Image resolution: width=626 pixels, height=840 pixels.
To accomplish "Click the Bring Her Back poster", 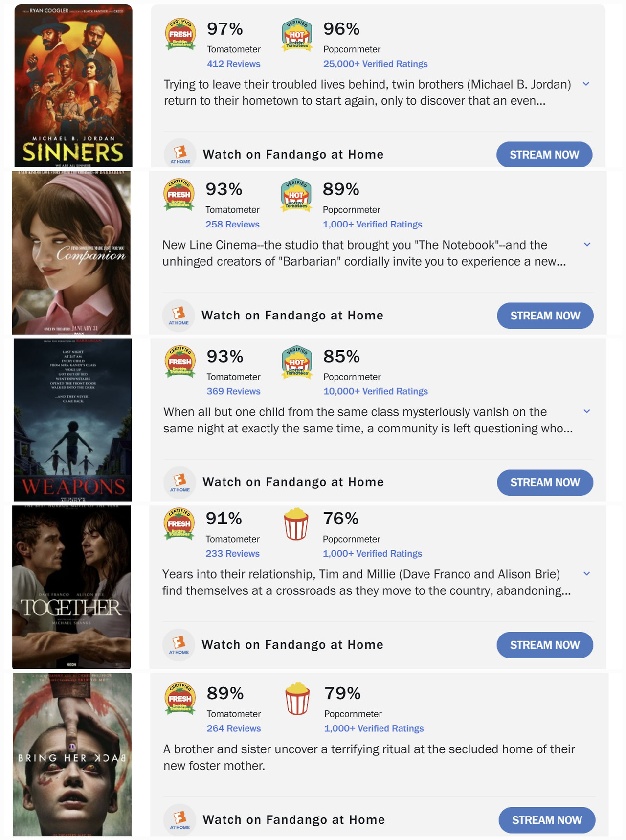I will (x=72, y=754).
